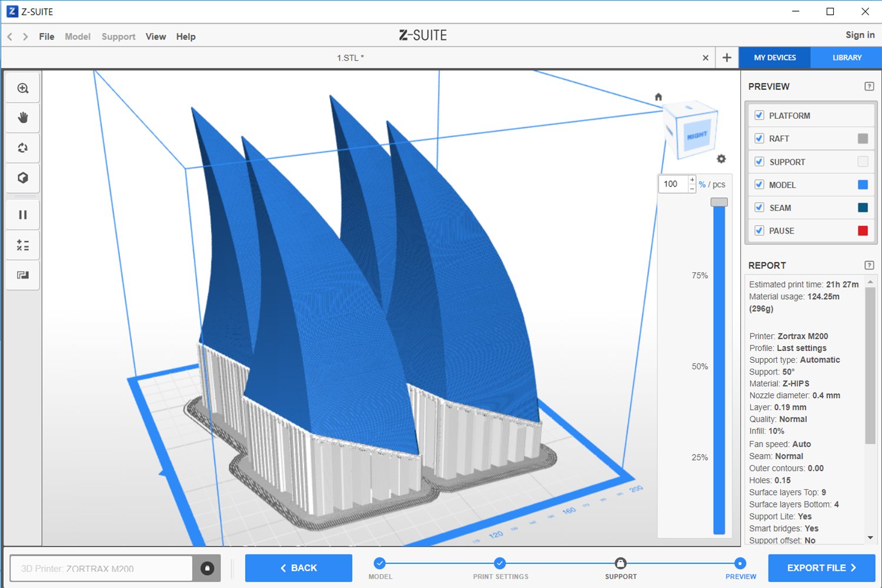Click the layer preview slider handle
882x588 pixels.
click(719, 202)
